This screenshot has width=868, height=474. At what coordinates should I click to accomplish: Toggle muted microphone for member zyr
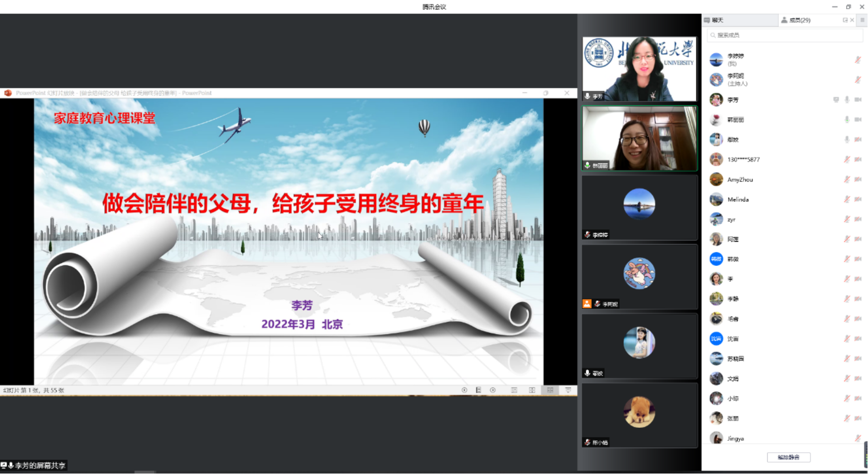(x=847, y=219)
